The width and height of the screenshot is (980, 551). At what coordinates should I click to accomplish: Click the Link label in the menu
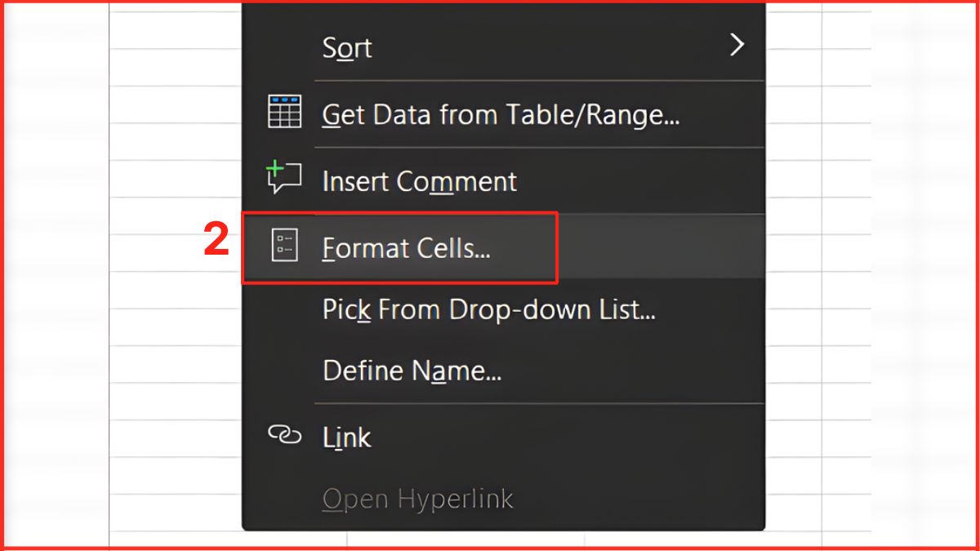point(346,438)
